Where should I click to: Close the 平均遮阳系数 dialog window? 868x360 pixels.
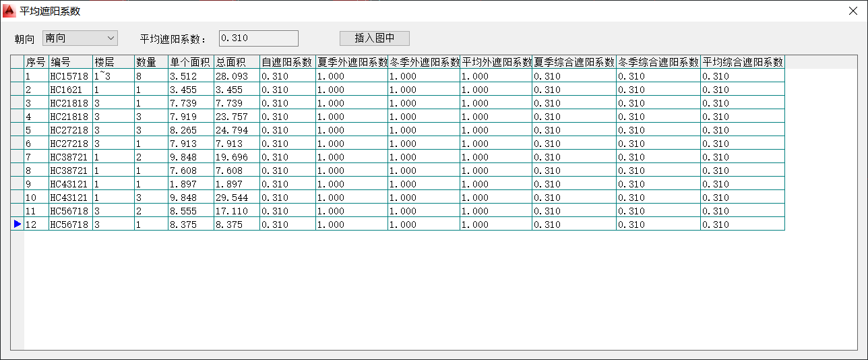tap(852, 11)
